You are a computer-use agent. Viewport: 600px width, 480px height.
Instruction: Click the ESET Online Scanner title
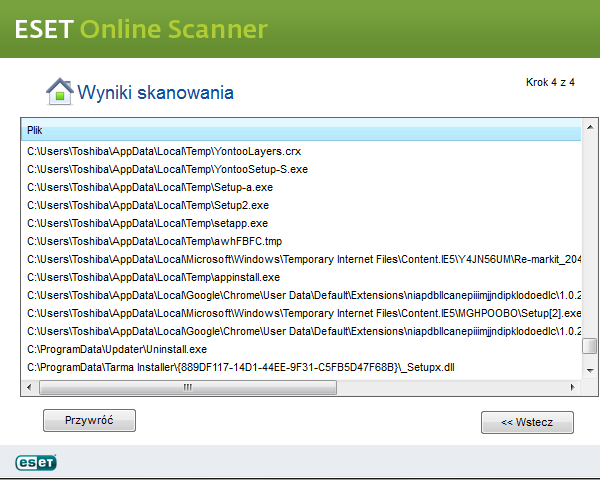click(141, 29)
